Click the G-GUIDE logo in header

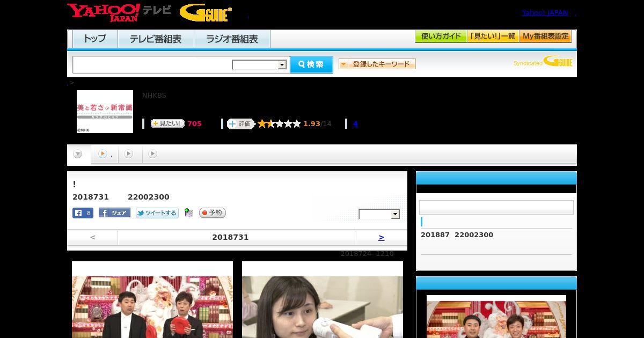pyautogui.click(x=206, y=12)
